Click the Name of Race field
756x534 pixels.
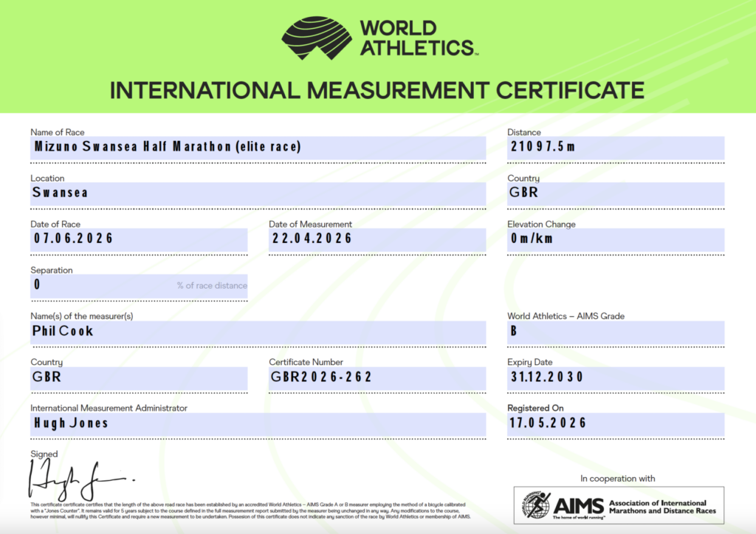click(x=258, y=148)
